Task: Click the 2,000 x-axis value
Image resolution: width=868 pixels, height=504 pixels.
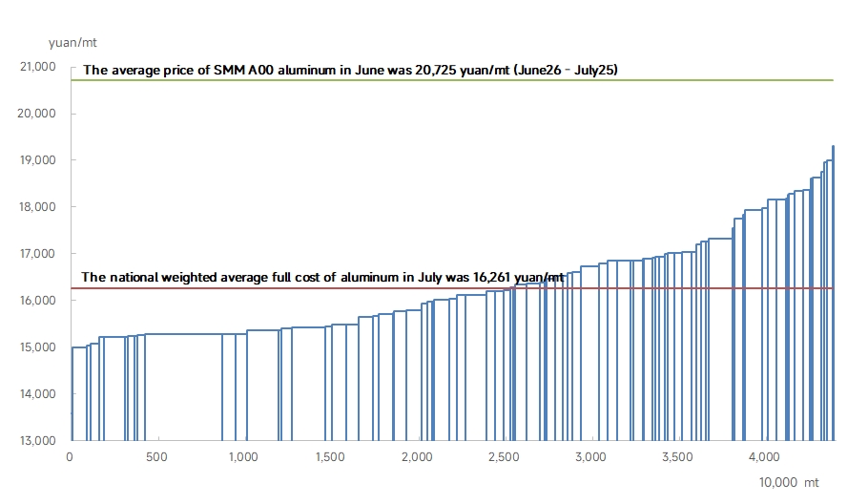Action: (417, 457)
